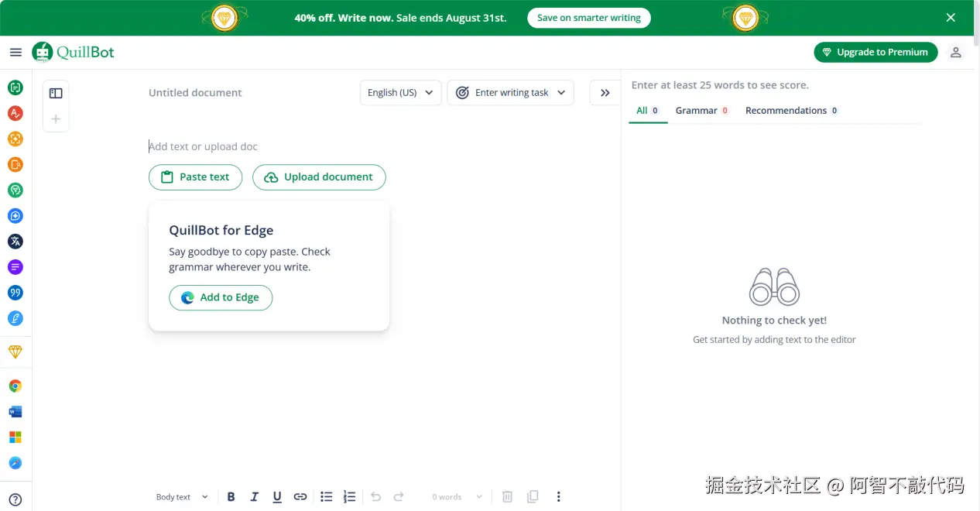The height and width of the screenshot is (511, 980).
Task: Apply underline formatting
Action: tap(277, 497)
